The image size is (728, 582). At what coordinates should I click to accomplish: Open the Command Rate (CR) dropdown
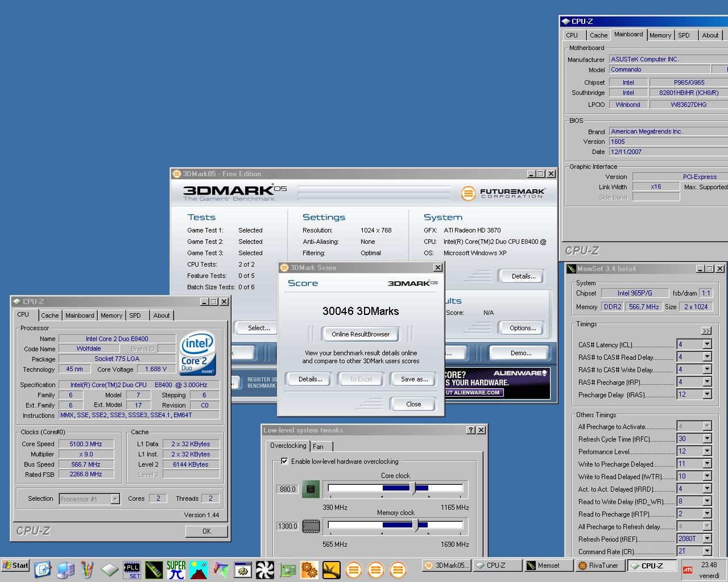707,551
